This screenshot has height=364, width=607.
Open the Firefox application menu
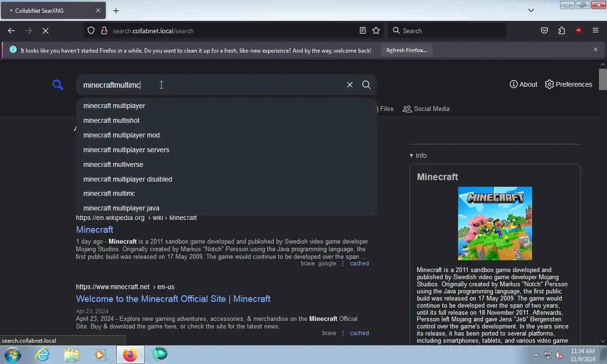(x=596, y=31)
